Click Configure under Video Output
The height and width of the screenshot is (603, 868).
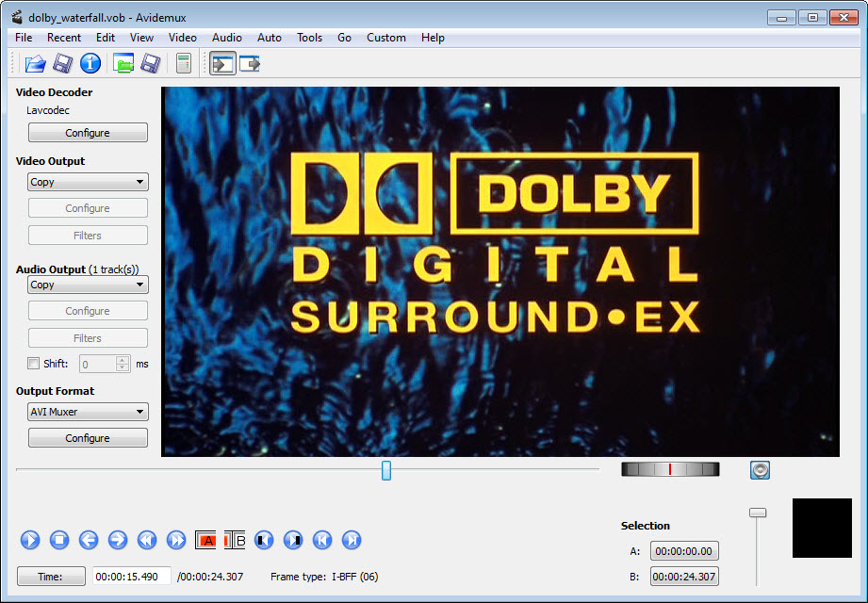(x=88, y=208)
